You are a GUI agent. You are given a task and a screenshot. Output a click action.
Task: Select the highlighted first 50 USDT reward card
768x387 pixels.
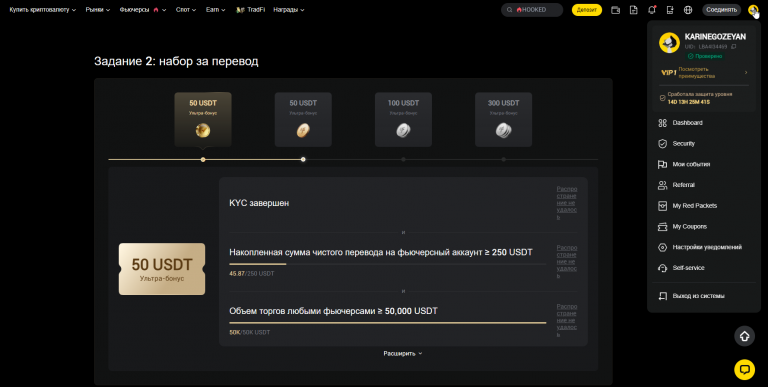(x=203, y=120)
